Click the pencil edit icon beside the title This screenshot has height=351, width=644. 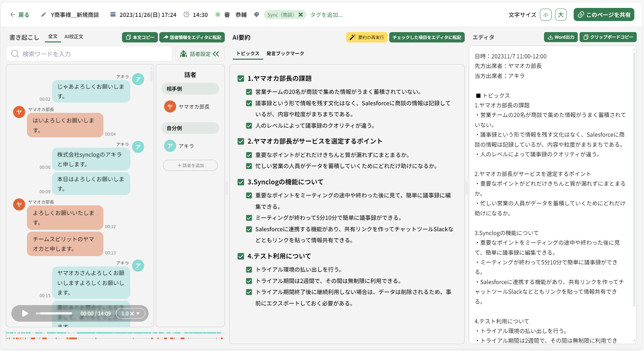tap(43, 14)
